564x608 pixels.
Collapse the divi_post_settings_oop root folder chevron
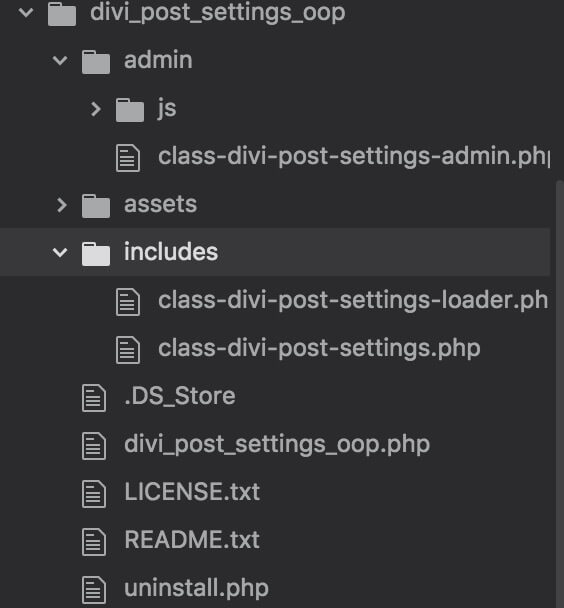pyautogui.click(x=26, y=12)
